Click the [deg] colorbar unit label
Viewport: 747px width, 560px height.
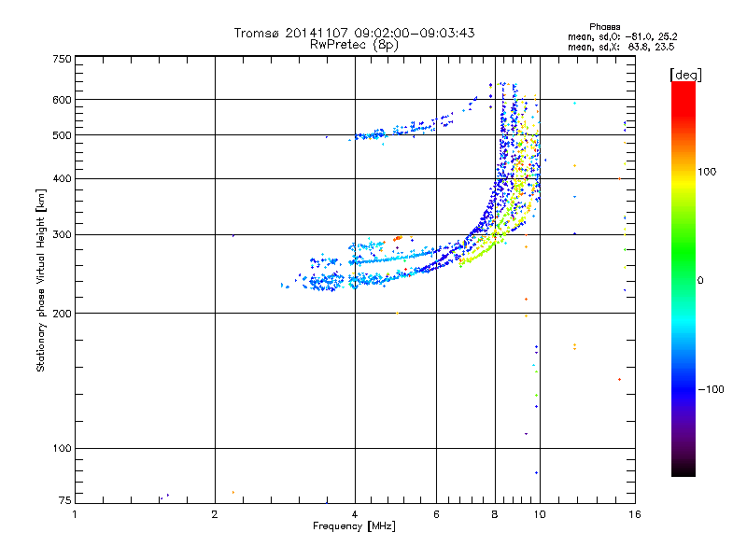pyautogui.click(x=685, y=74)
